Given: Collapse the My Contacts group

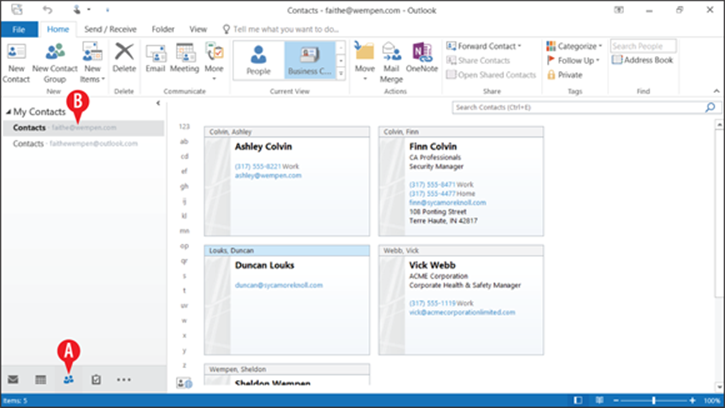Looking at the screenshot, I should 8,112.
